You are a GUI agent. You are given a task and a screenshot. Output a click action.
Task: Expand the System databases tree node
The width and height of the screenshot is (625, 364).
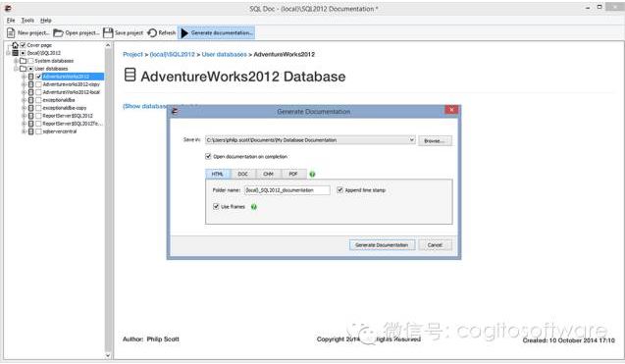[x=16, y=61]
